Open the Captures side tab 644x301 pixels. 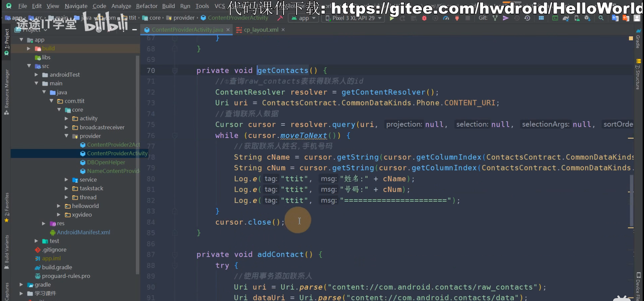7,291
